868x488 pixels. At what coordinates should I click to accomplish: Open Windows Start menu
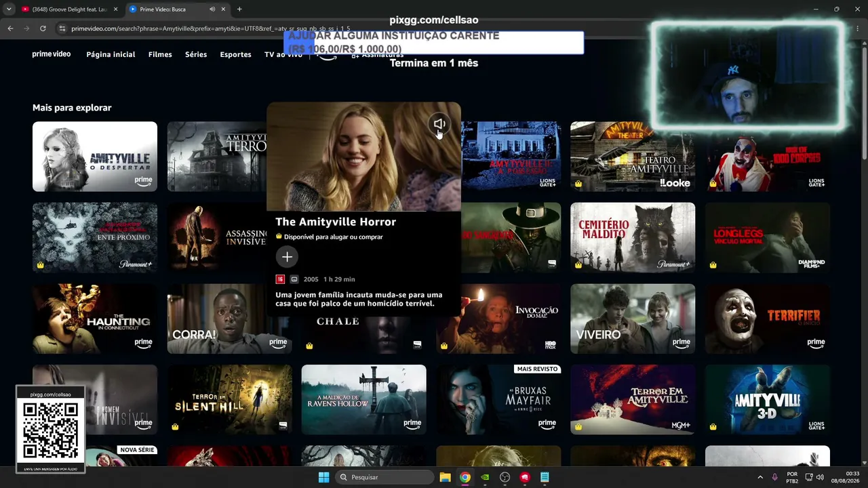coord(324,477)
